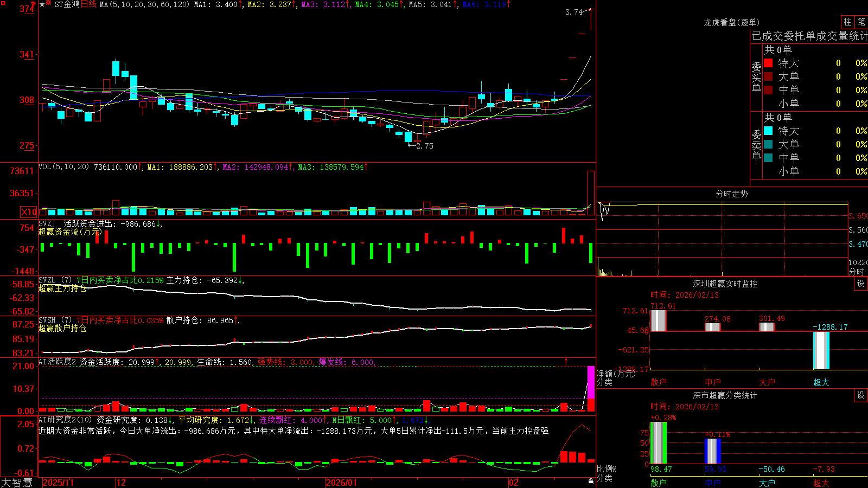Viewport: 868px width, 488px height.
Task: Click the 2026/01 timeline marker
Action: (342, 483)
